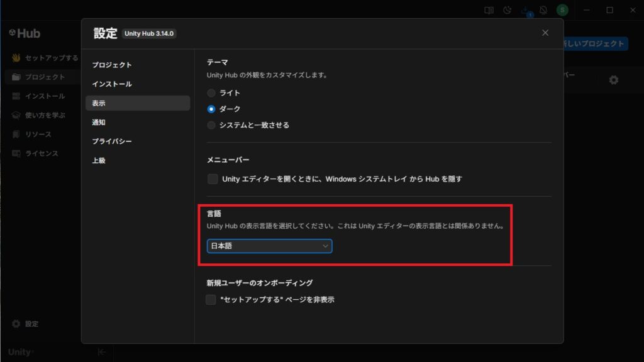This screenshot has height=362, width=644.
Task: Click the project list gear icon behind dialog
Action: click(614, 80)
